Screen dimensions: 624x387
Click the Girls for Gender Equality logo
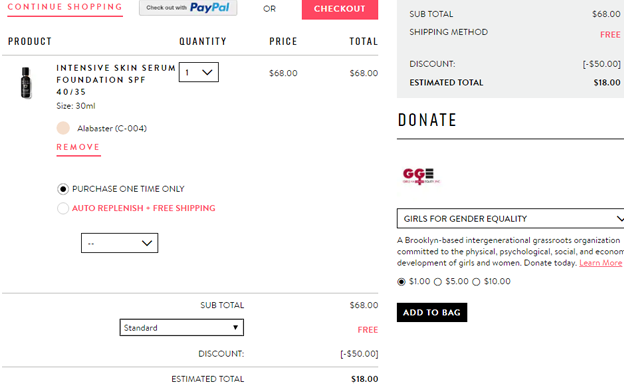[421, 176]
